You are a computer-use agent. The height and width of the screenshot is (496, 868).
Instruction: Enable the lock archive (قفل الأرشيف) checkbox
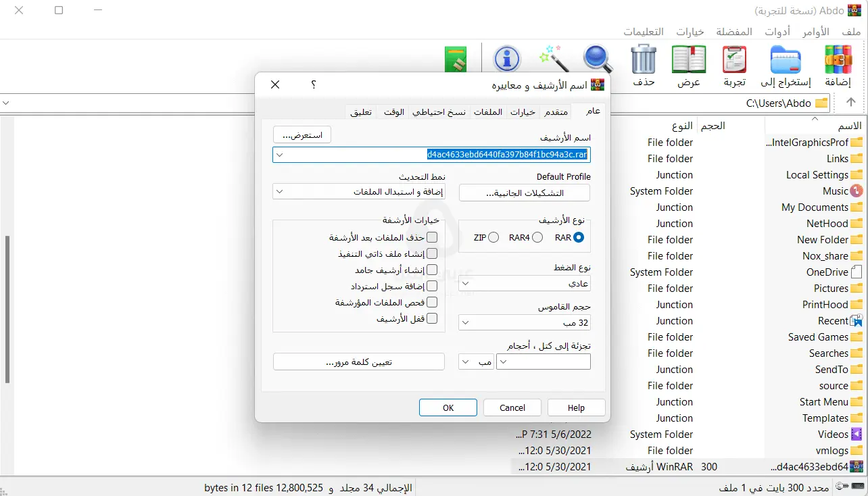point(431,318)
